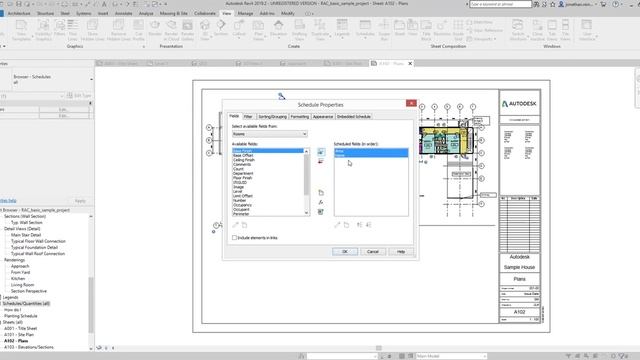Select Planting Schedule in Project Browser
640x360 pixels.
coord(21,316)
